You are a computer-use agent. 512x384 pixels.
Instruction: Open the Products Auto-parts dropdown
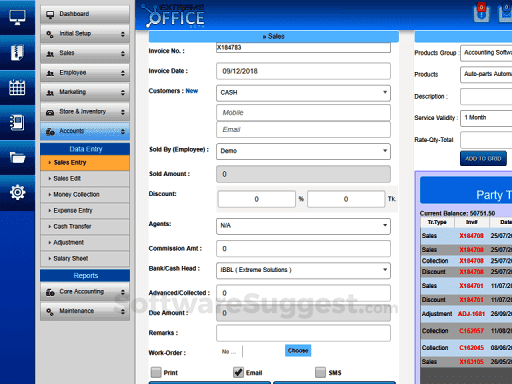(486, 74)
